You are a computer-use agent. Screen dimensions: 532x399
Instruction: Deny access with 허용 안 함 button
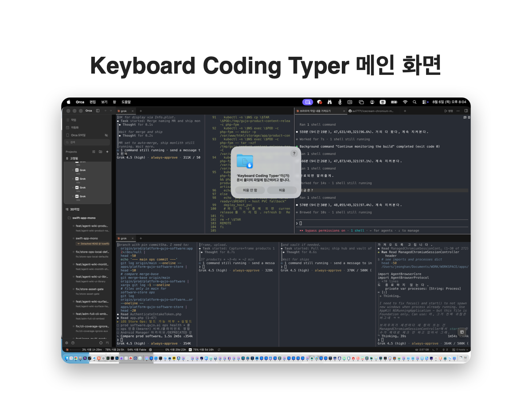point(250,190)
